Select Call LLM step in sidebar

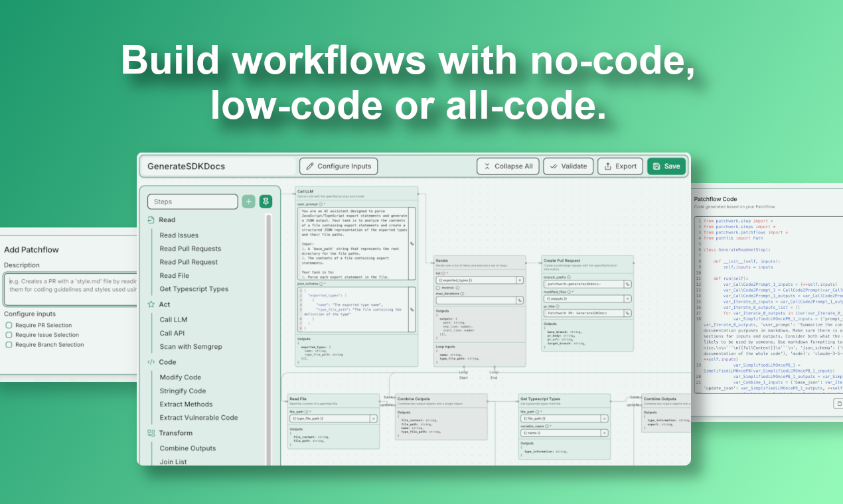[x=173, y=320]
